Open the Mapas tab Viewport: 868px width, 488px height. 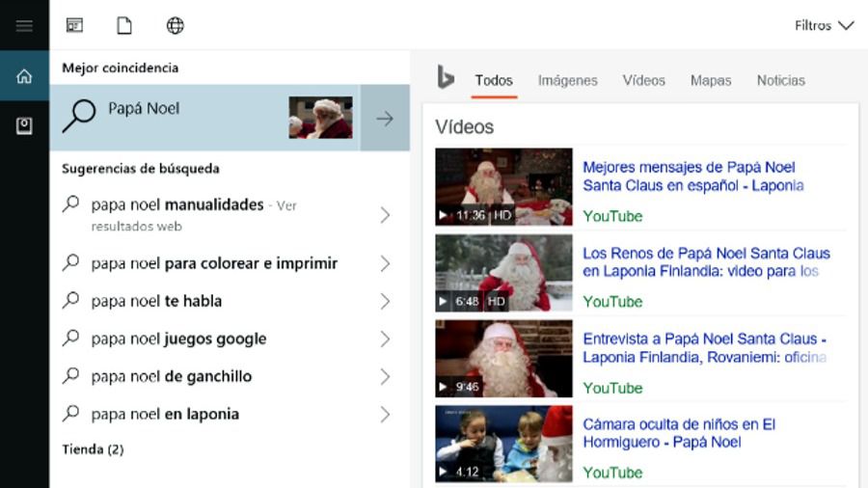[x=710, y=81]
